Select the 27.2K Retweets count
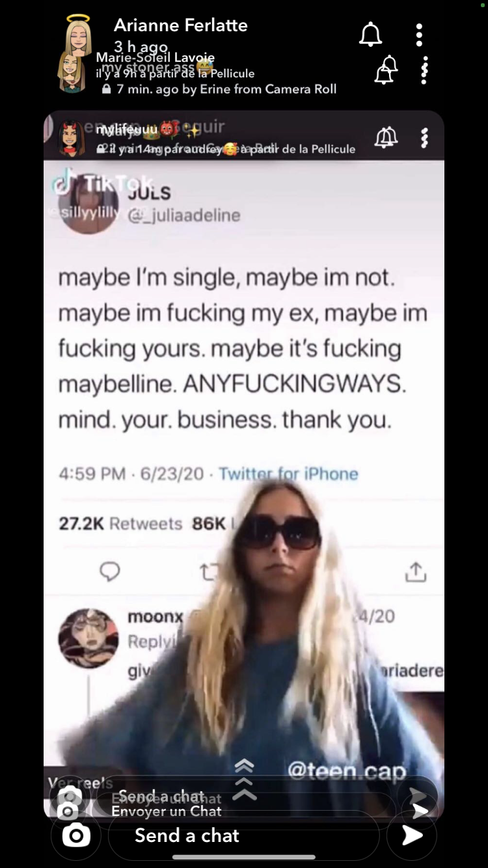 coord(120,523)
